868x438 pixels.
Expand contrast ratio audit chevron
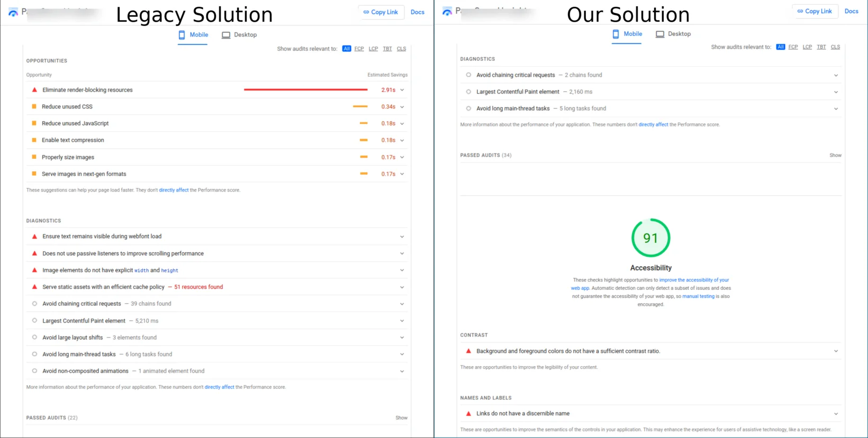tap(836, 351)
